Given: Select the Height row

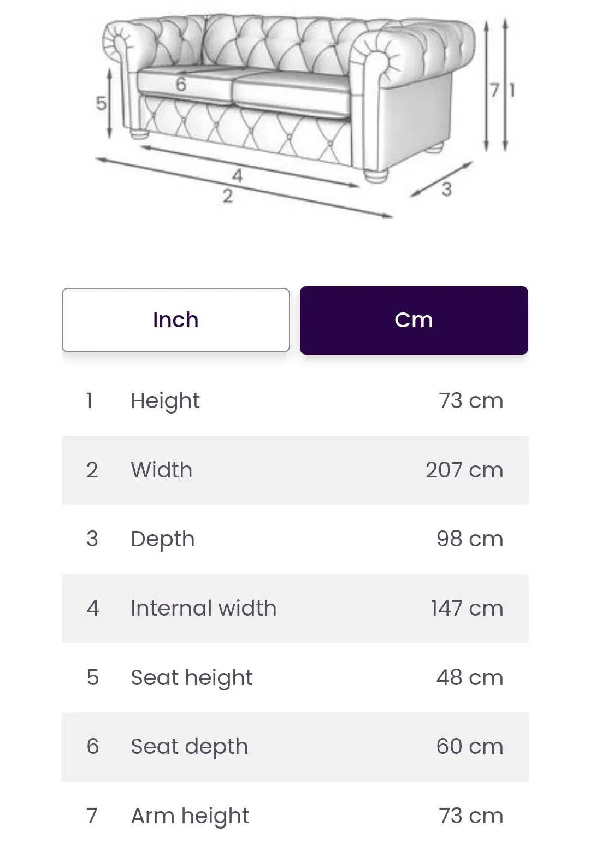Looking at the screenshot, I should tap(295, 401).
